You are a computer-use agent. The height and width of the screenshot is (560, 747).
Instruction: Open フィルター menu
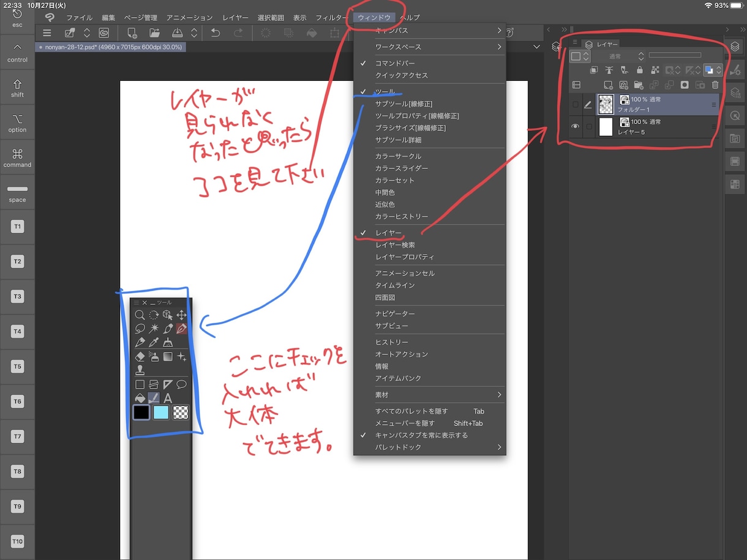(331, 18)
